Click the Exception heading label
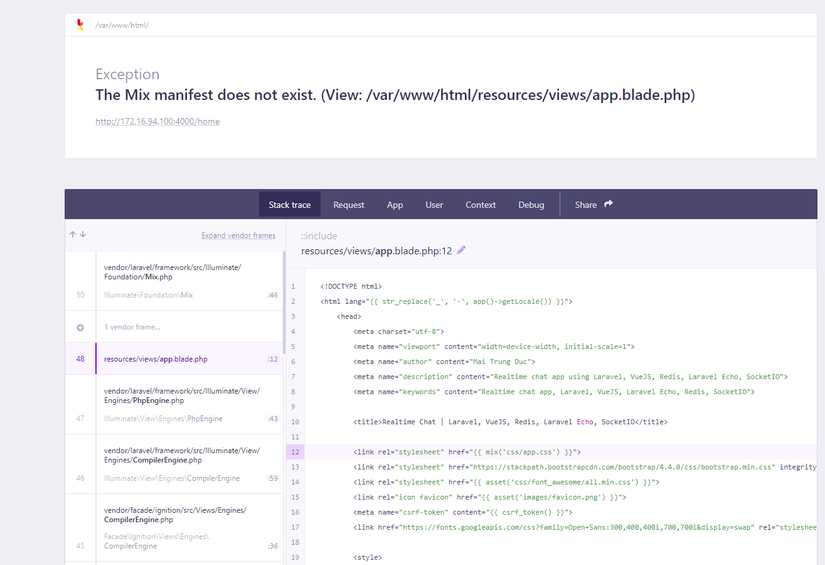The width and height of the screenshot is (825, 565). point(127,74)
